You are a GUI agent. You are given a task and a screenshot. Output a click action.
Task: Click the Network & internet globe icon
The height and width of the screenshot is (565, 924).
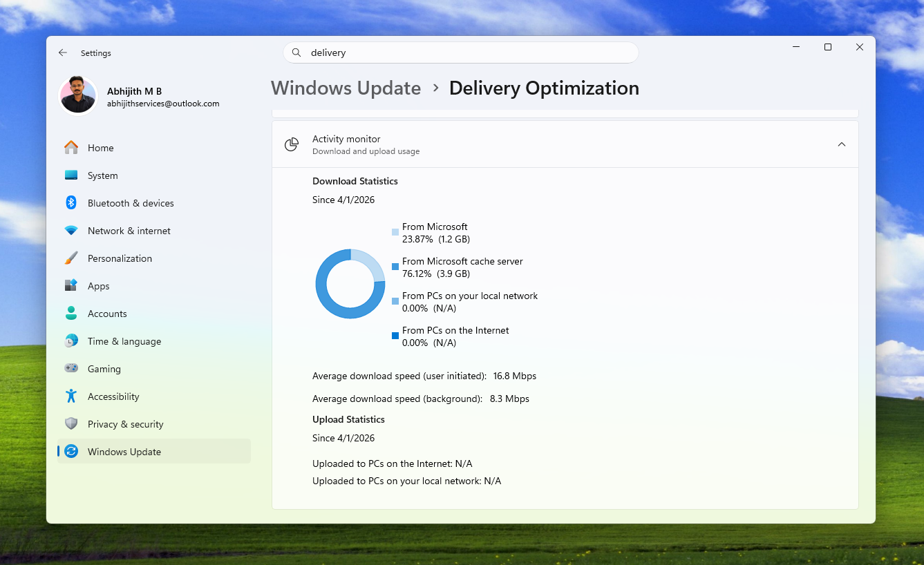click(71, 230)
